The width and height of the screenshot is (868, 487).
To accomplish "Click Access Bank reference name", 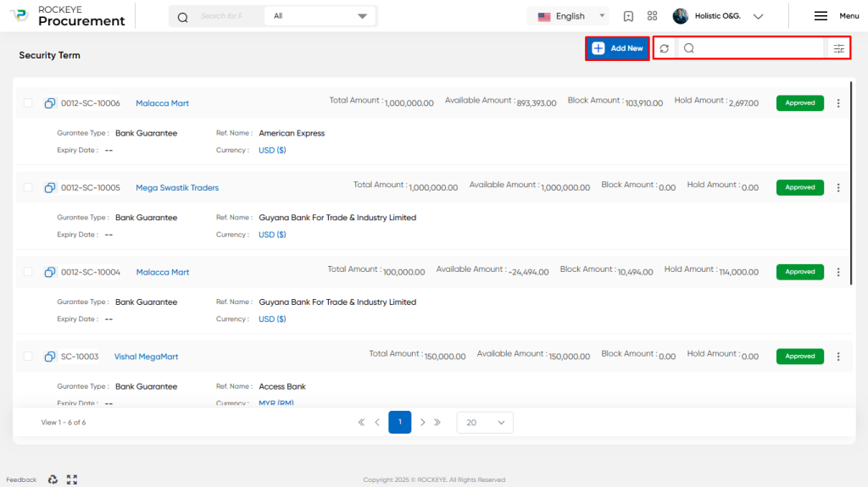I will tap(282, 386).
